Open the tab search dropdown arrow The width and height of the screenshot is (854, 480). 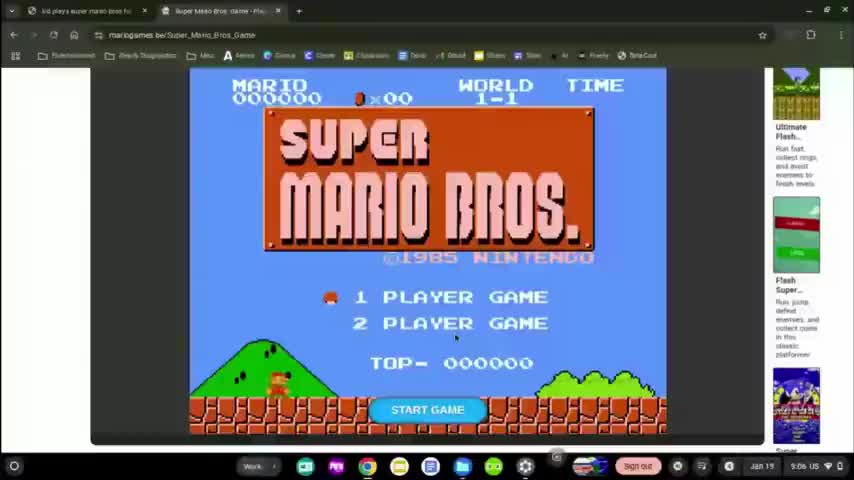click(x=11, y=11)
